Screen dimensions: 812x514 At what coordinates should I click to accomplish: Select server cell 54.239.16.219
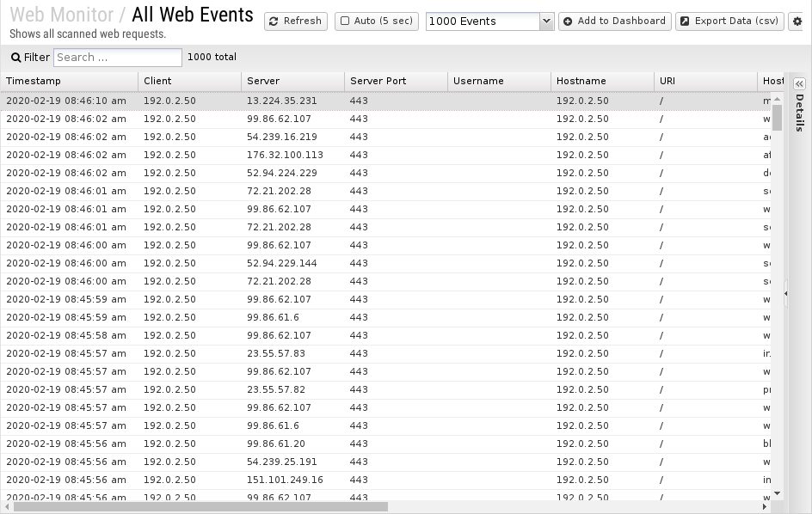282,138
